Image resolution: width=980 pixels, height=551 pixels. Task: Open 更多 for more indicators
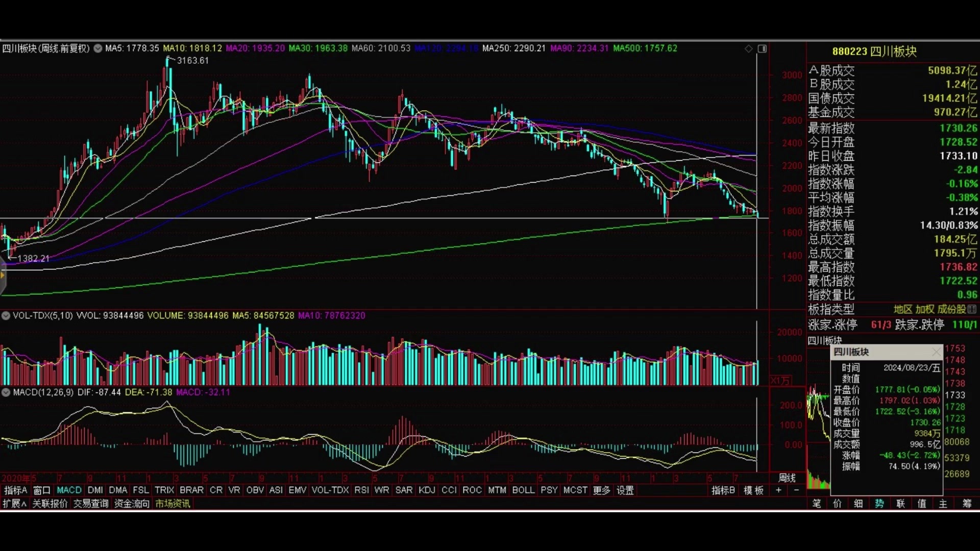(602, 490)
